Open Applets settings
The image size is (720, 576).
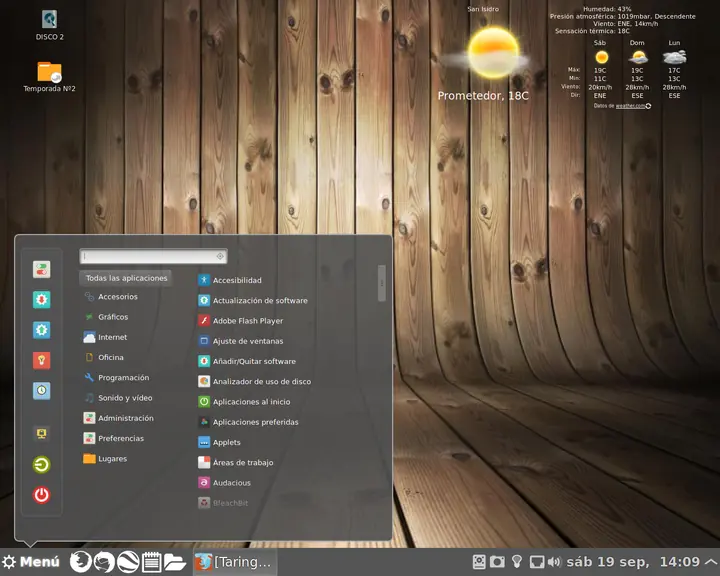(x=219, y=442)
